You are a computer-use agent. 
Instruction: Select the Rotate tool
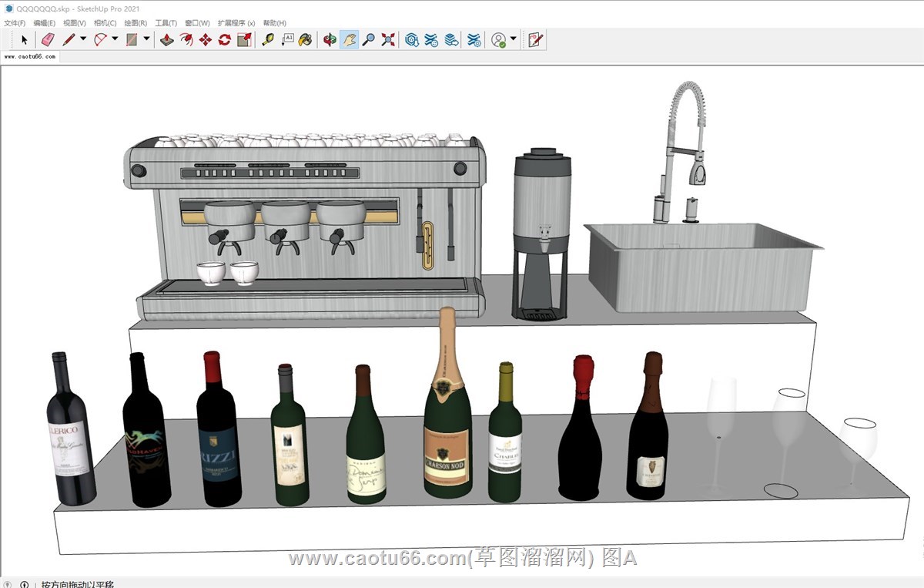(224, 40)
